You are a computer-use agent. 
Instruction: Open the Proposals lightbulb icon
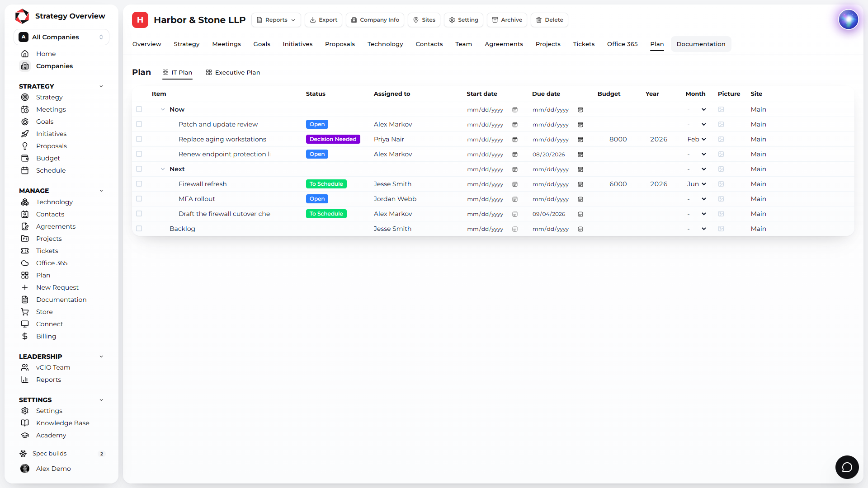click(25, 146)
